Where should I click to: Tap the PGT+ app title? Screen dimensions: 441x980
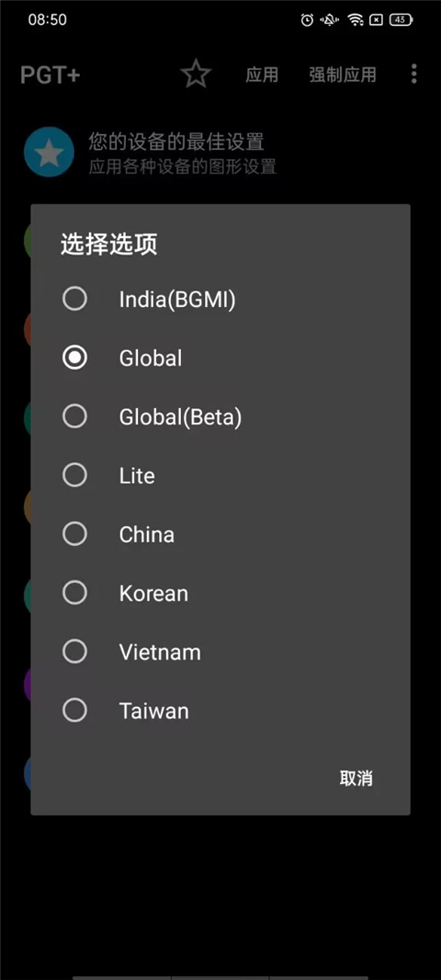[50, 75]
